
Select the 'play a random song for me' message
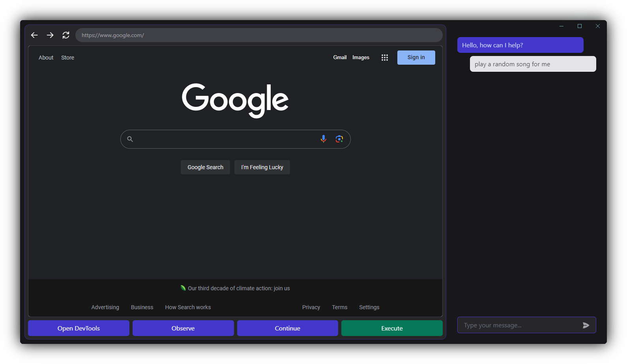[533, 64]
